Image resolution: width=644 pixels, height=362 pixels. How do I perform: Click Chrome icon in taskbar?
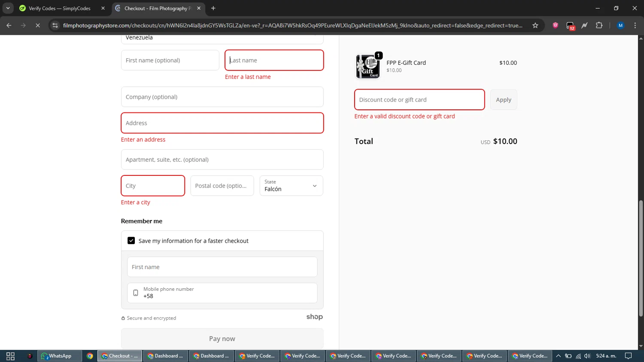click(x=90, y=356)
